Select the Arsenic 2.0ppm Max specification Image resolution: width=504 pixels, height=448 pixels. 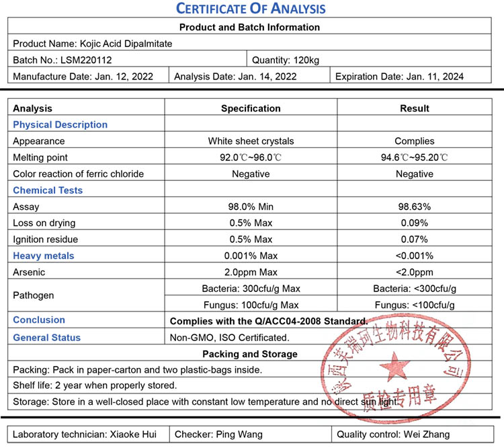pyautogui.click(x=251, y=272)
